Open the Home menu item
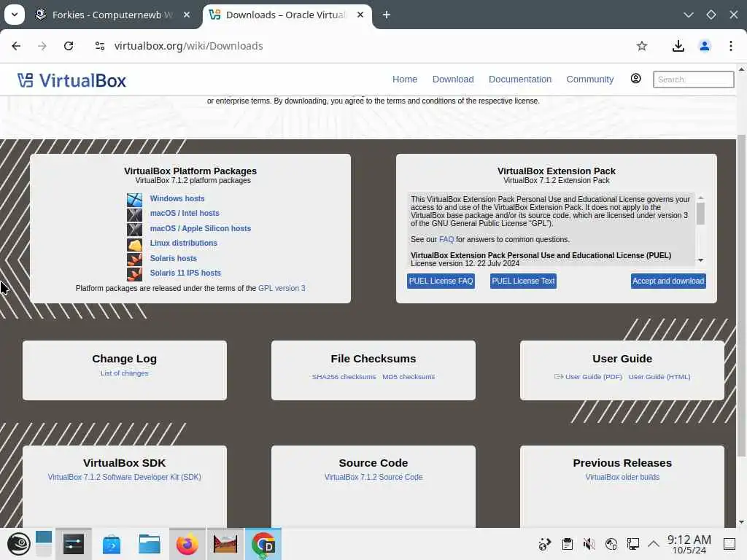Viewport: 747px width, 560px height. pyautogui.click(x=405, y=79)
